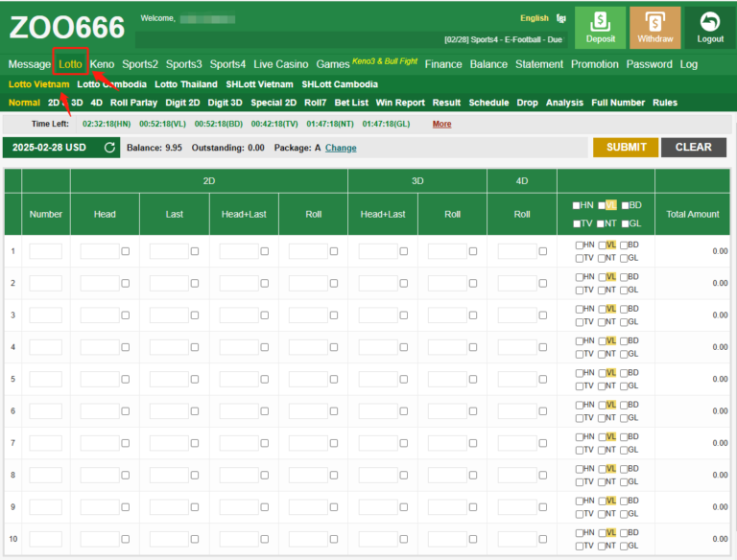
Task: Open the Special 2D tab
Action: click(273, 103)
